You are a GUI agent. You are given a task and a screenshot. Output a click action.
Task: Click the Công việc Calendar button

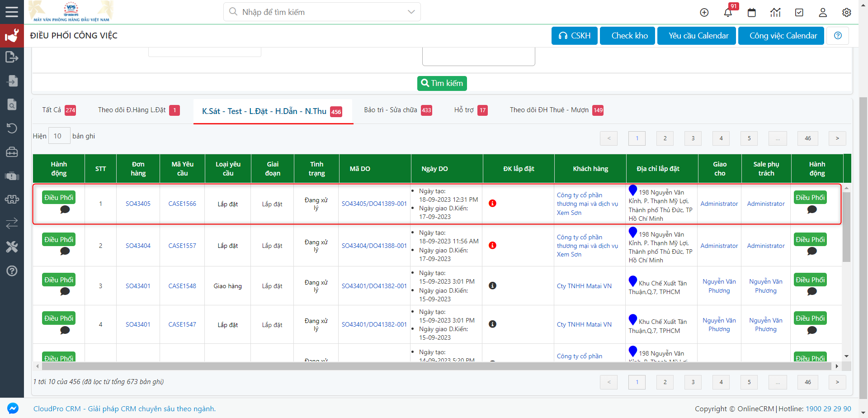781,36
